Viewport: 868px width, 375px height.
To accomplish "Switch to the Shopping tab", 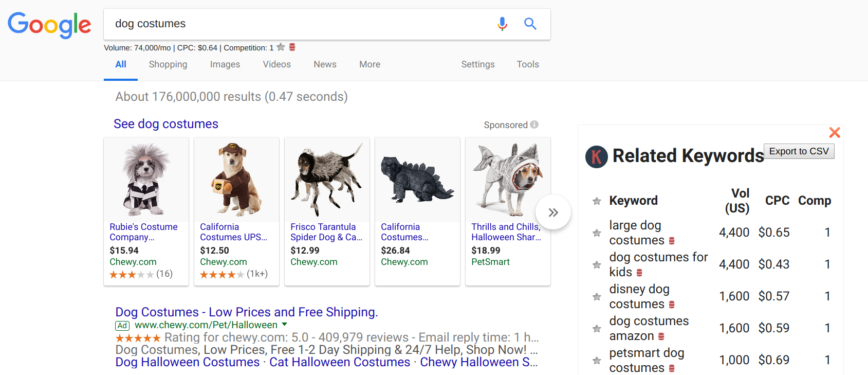I will (x=168, y=64).
